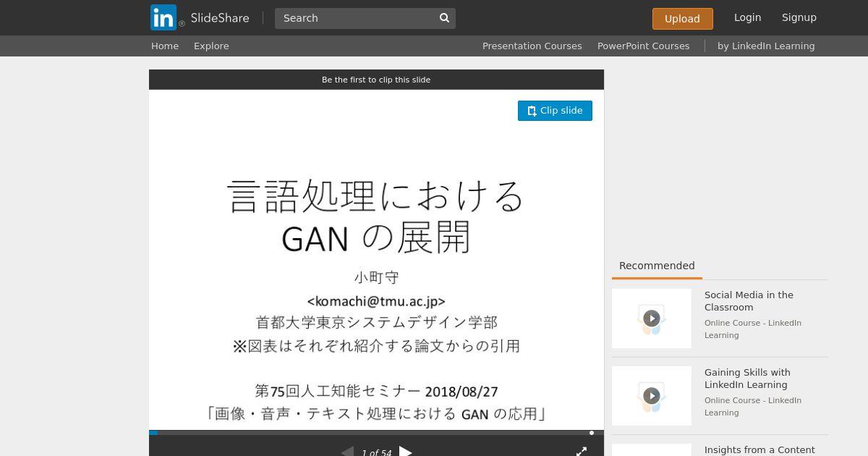The image size is (868, 456).
Task: Open the Home menu item
Action: (x=165, y=46)
